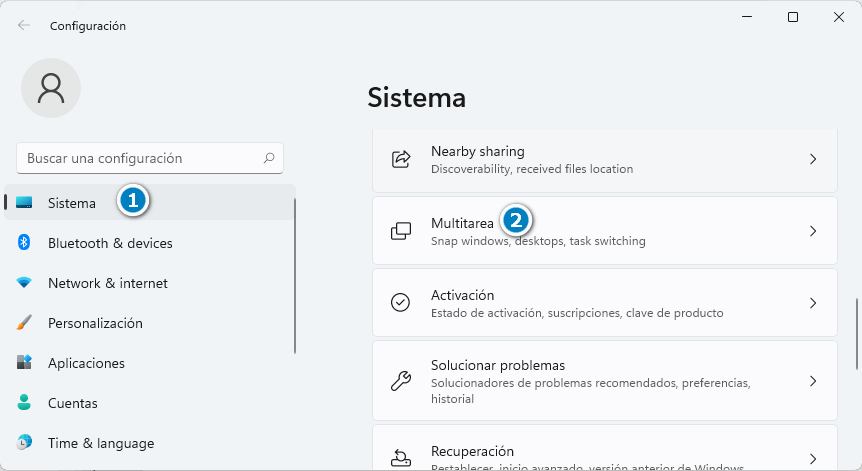
Task: Click the search magnifier icon
Action: point(269,158)
